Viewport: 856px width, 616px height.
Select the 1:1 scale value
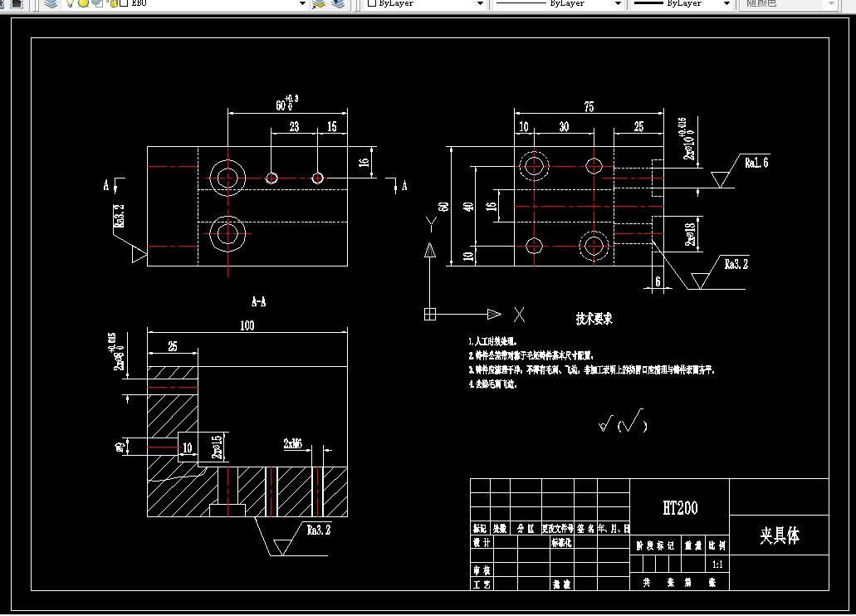click(717, 565)
